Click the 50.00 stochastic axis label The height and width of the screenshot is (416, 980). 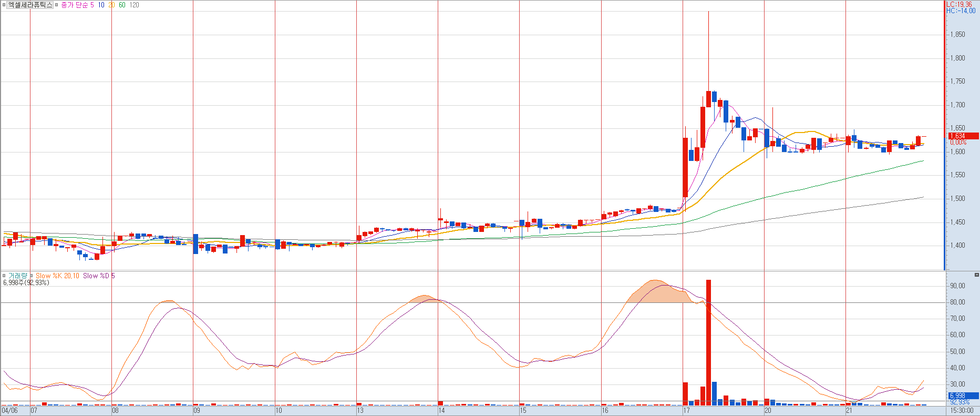(957, 351)
